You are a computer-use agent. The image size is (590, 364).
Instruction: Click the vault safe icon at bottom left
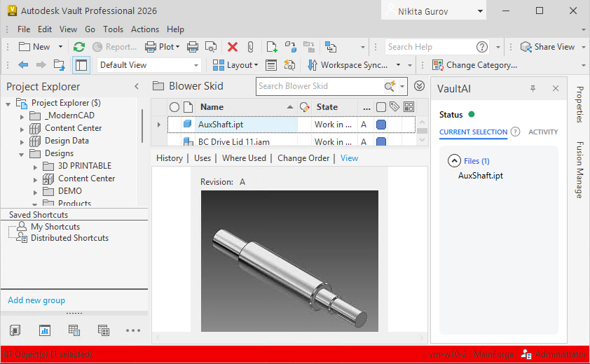point(15,330)
